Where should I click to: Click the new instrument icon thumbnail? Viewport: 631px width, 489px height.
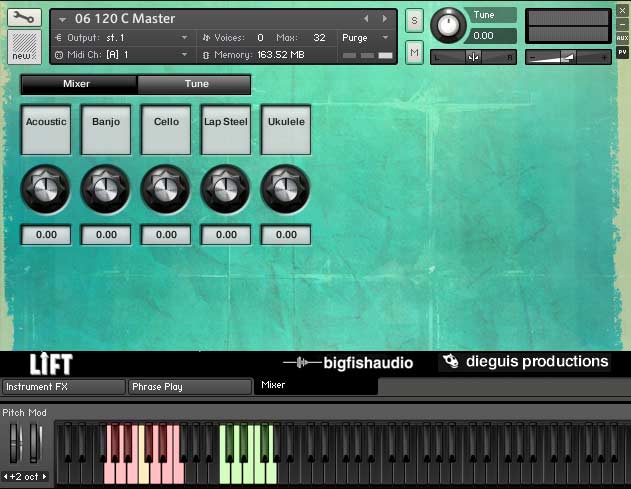24,47
